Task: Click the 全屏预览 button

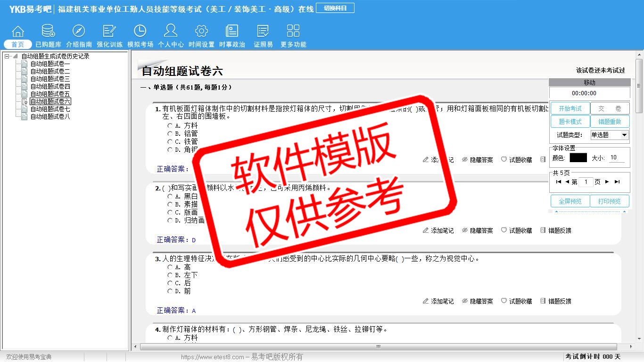Action: (x=570, y=201)
